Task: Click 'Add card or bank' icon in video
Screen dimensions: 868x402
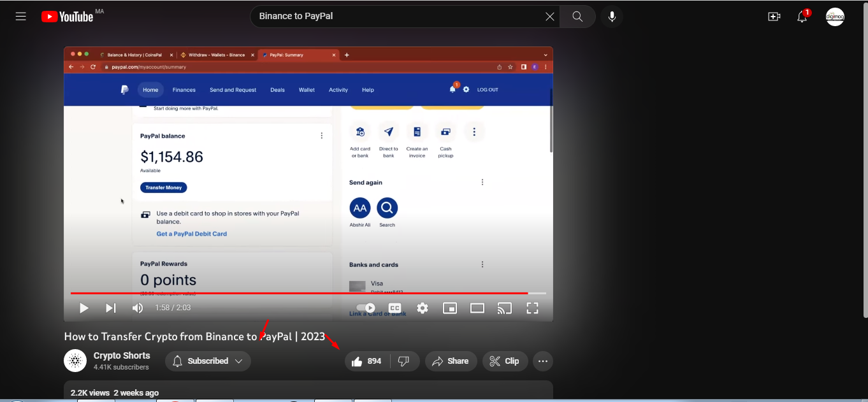Action: tap(360, 132)
